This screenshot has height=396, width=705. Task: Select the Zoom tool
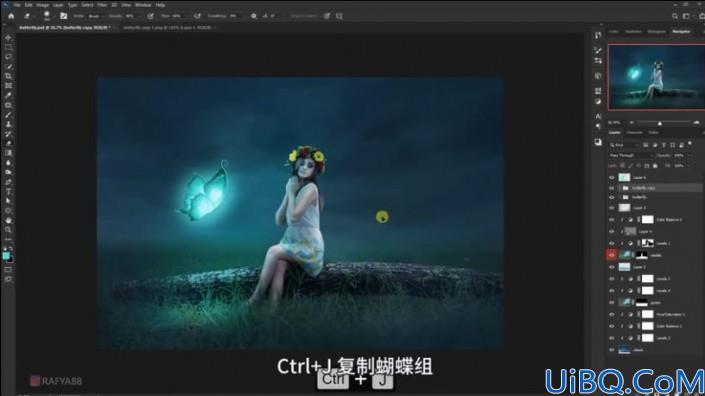[x=8, y=230]
